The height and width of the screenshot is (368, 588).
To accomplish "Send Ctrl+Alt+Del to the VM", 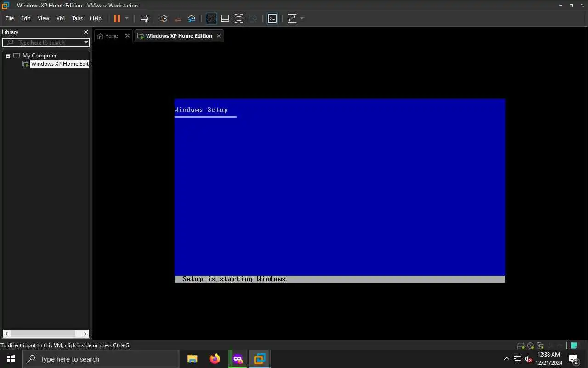I will 144,18.
